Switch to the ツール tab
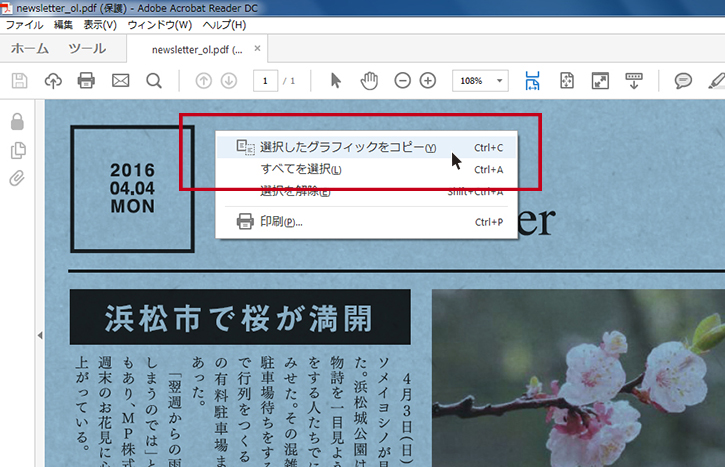This screenshot has height=467, width=725. coord(87,49)
